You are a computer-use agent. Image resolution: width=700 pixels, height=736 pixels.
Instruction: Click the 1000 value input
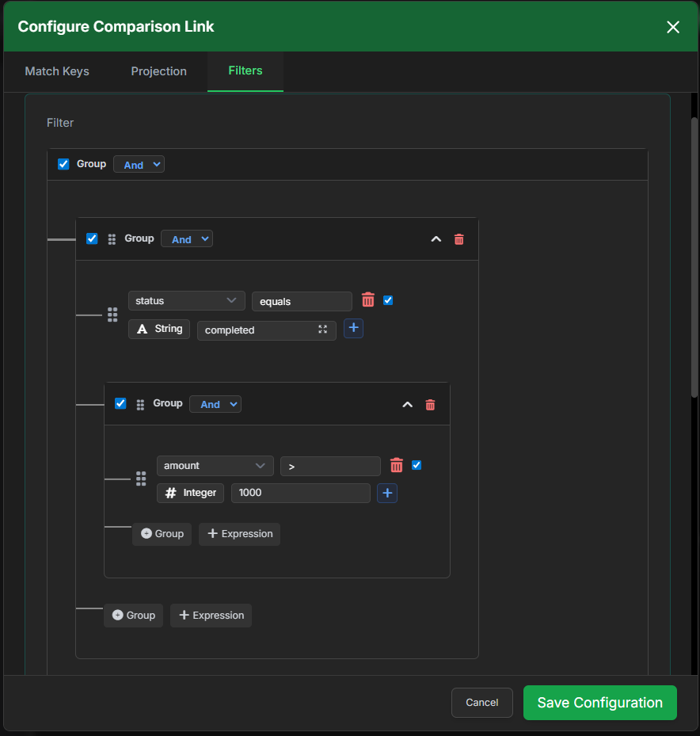pyautogui.click(x=301, y=493)
